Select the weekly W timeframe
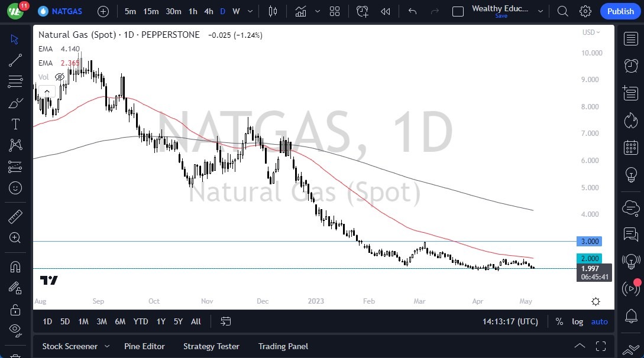Viewport: 644px width, 358px height. tap(236, 11)
